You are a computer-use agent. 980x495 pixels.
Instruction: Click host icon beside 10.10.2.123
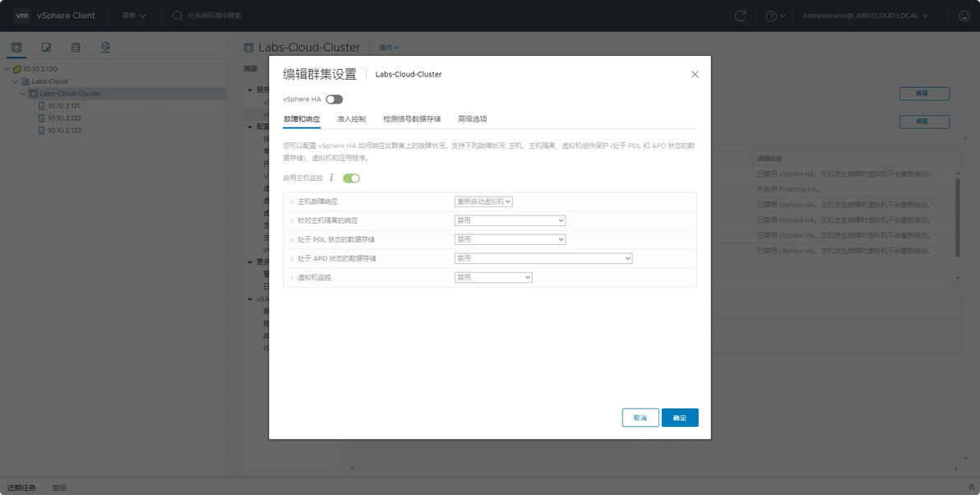point(42,131)
